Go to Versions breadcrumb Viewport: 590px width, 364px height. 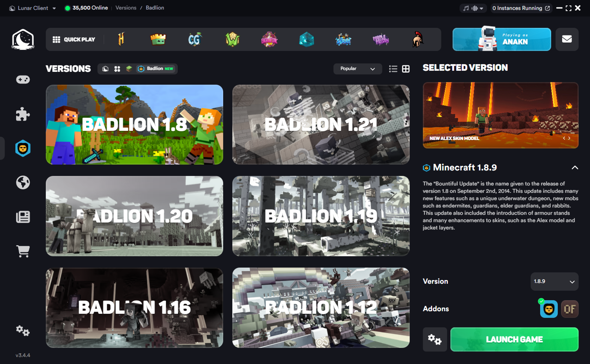coord(126,8)
